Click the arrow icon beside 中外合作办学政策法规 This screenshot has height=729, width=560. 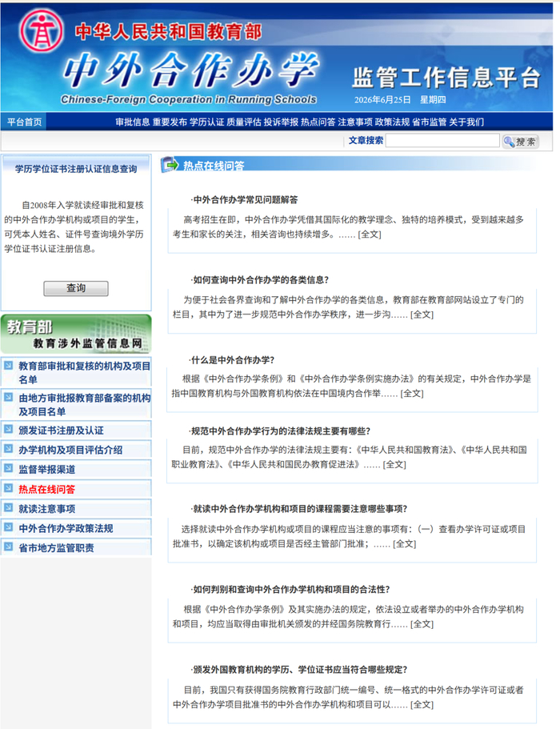coord(8,527)
